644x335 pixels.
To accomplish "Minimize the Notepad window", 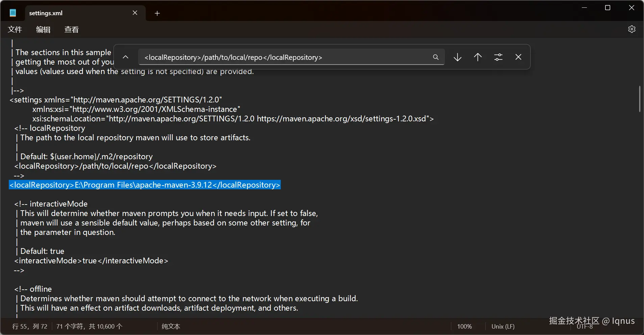I will point(584,8).
